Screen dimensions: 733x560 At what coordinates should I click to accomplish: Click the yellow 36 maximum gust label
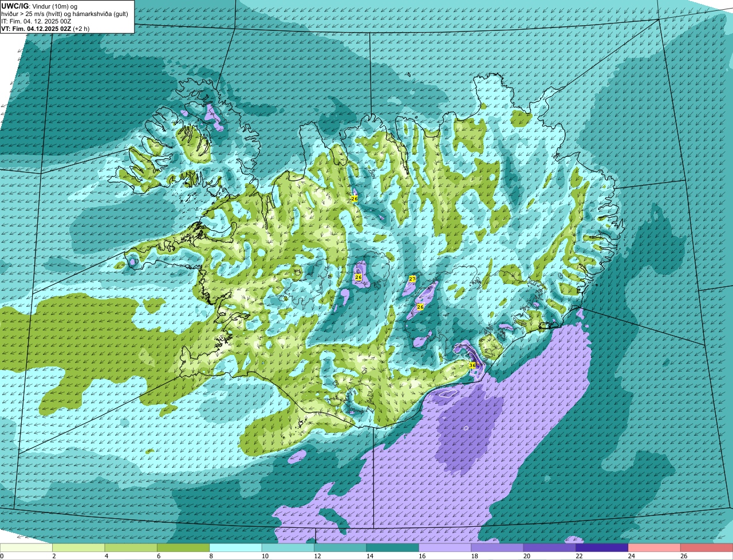[x=472, y=365]
